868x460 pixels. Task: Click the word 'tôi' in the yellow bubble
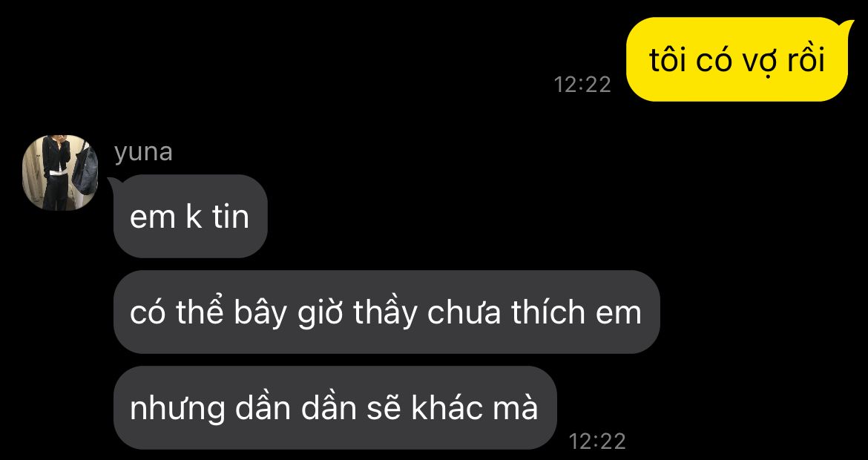pyautogui.click(x=668, y=59)
